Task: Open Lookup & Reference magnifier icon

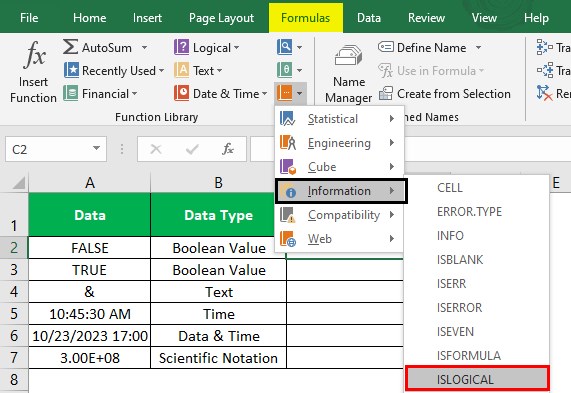Action: coord(284,47)
